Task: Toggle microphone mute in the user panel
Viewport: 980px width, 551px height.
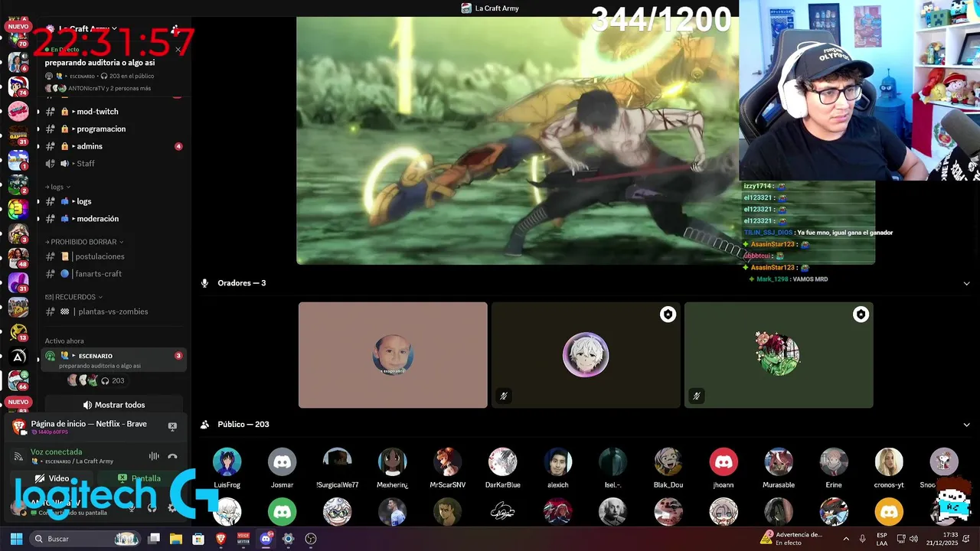Action: (x=132, y=507)
